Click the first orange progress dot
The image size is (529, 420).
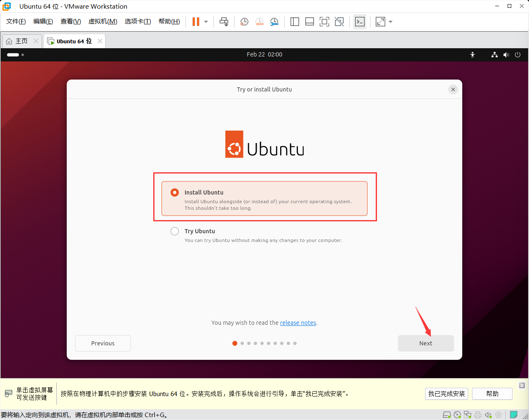(x=235, y=343)
